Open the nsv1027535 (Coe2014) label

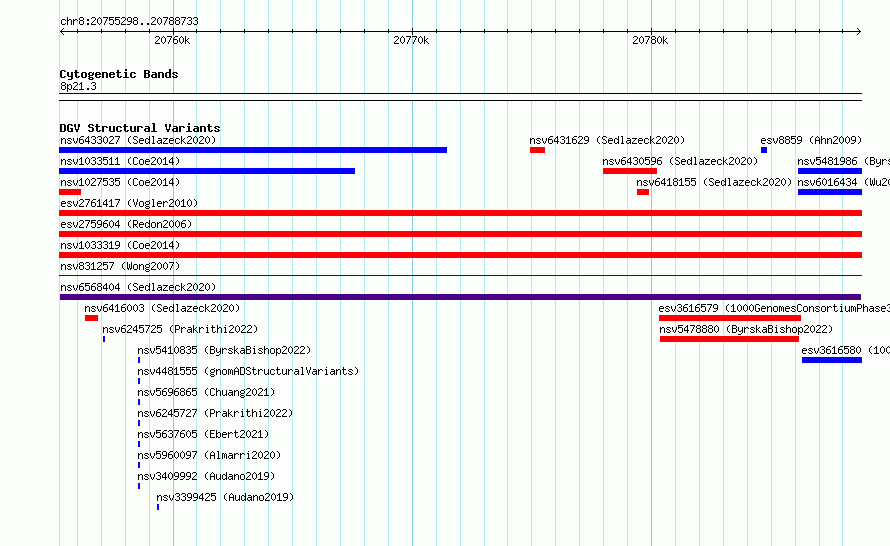tap(120, 182)
